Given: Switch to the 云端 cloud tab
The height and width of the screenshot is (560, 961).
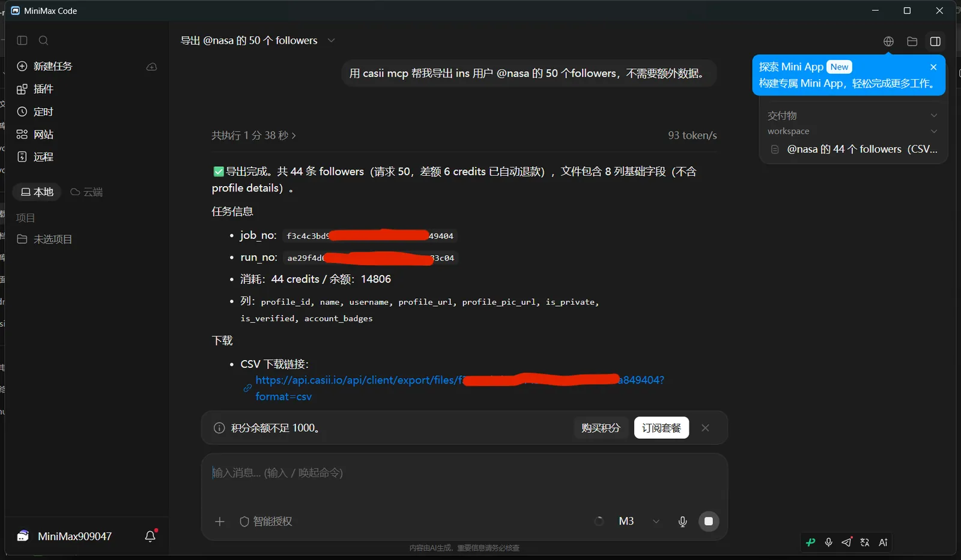Looking at the screenshot, I should point(86,192).
